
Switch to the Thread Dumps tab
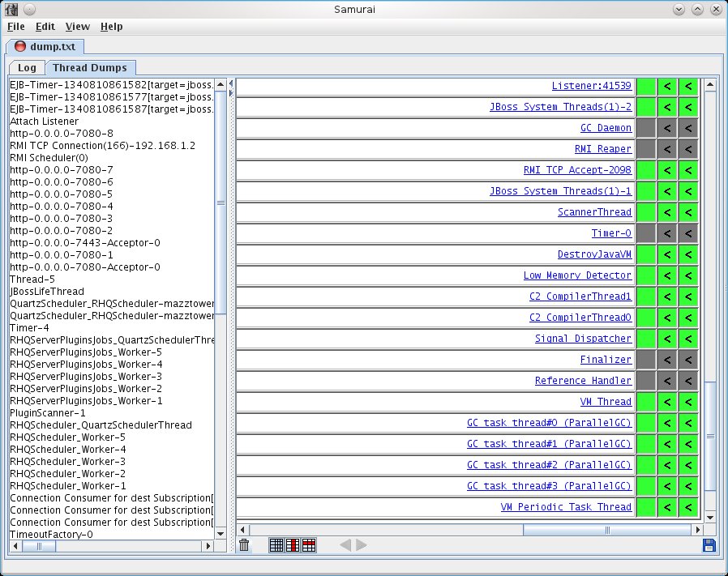pos(91,68)
